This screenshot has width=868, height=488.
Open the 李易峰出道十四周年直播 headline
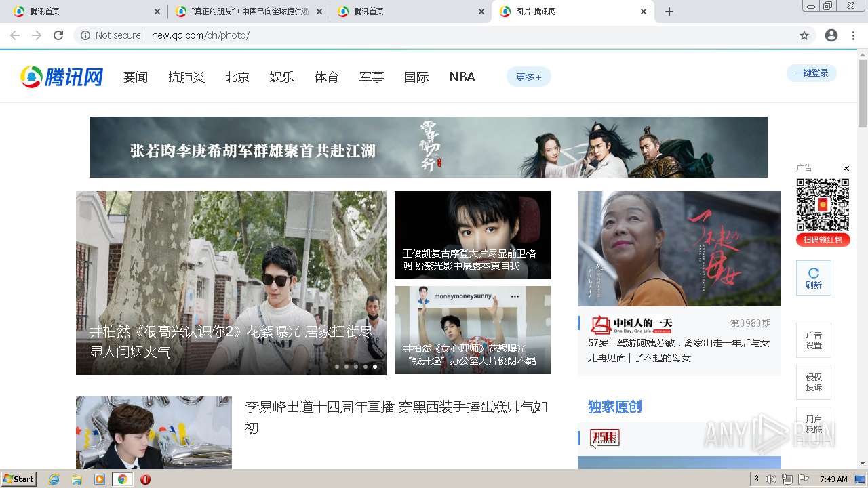click(x=396, y=418)
